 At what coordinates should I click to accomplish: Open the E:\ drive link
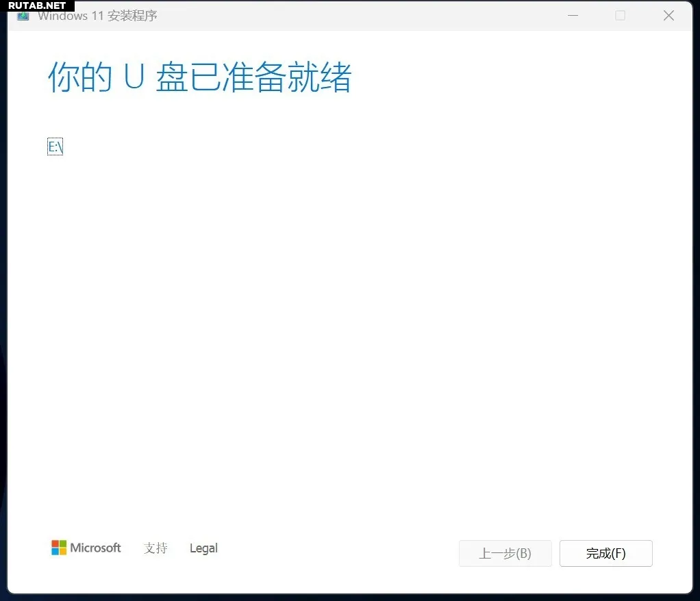(55, 146)
